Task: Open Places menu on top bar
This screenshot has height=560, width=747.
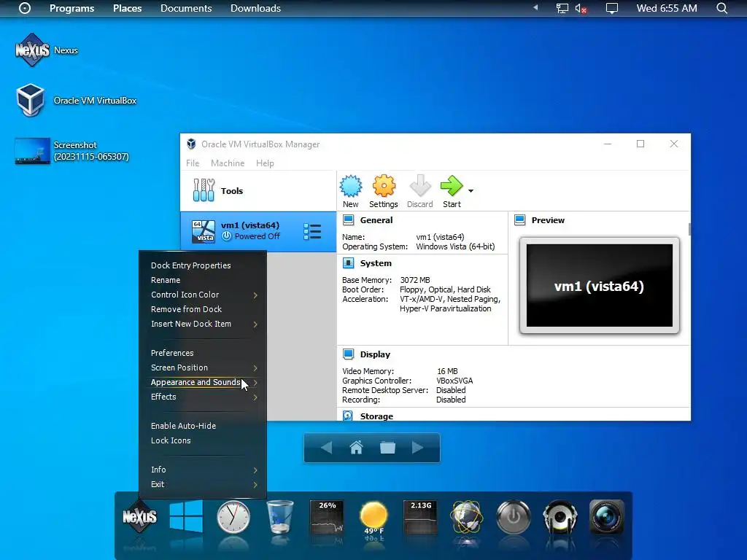Action: click(127, 8)
